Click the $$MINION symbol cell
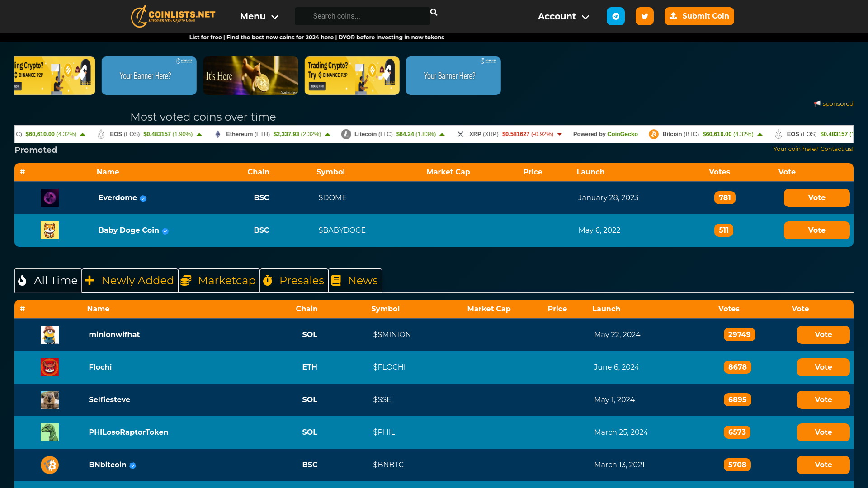Image resolution: width=868 pixels, height=488 pixels. click(x=392, y=335)
